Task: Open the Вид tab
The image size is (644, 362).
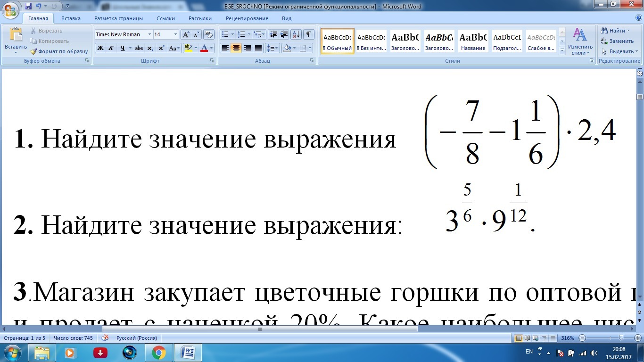Action: click(x=287, y=18)
